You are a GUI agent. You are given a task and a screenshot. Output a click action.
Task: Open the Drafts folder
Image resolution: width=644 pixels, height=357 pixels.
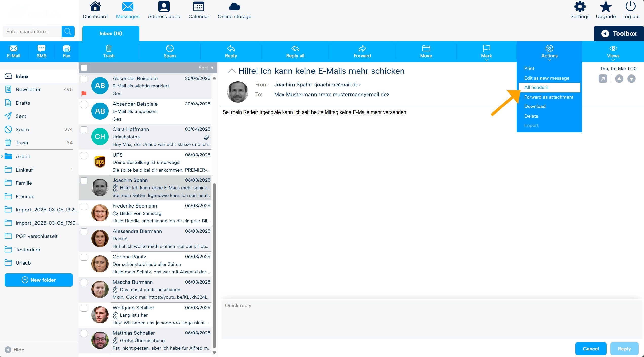point(39,103)
